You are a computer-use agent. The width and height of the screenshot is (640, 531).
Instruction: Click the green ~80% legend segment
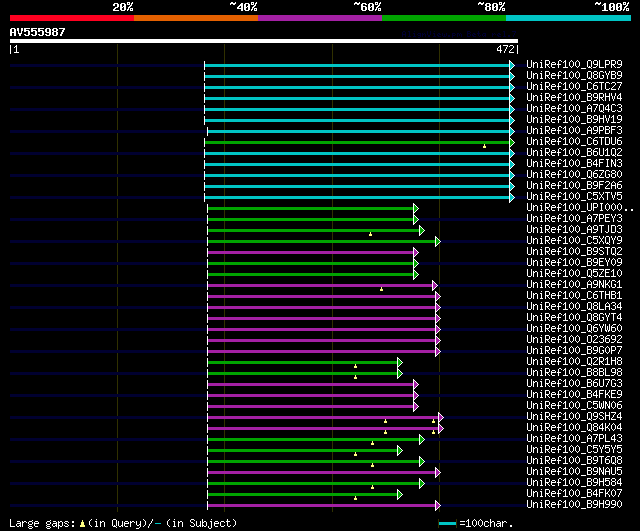click(x=444, y=18)
